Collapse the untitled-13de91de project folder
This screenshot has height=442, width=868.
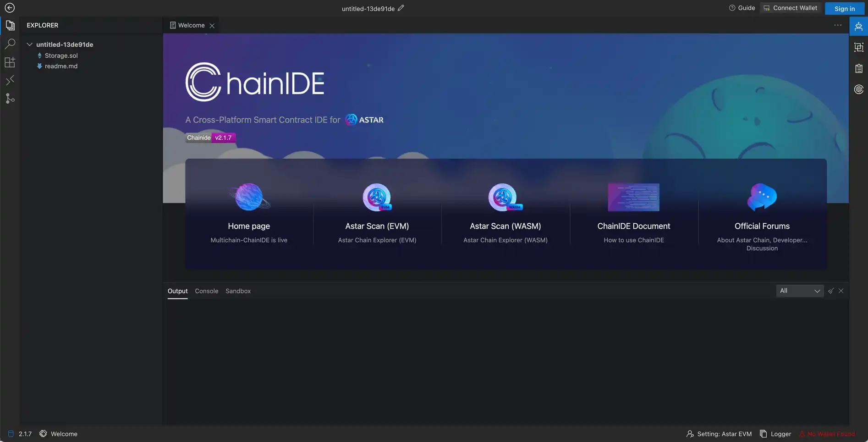click(x=30, y=44)
